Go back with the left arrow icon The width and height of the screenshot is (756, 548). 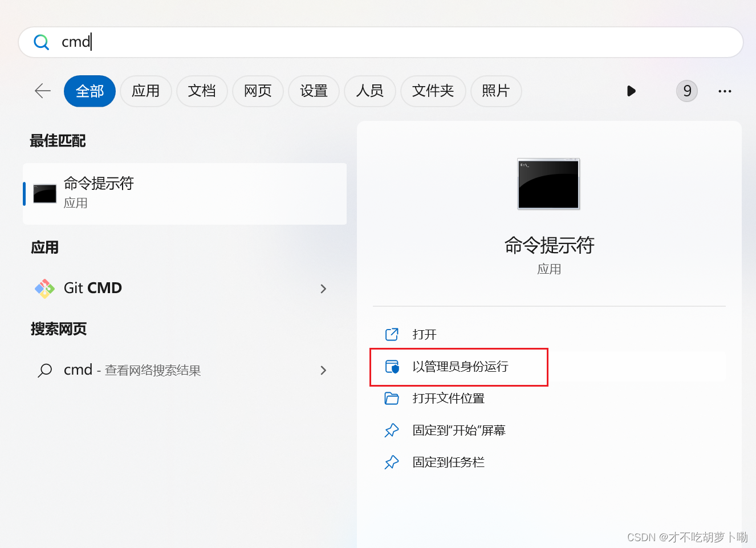coord(43,91)
